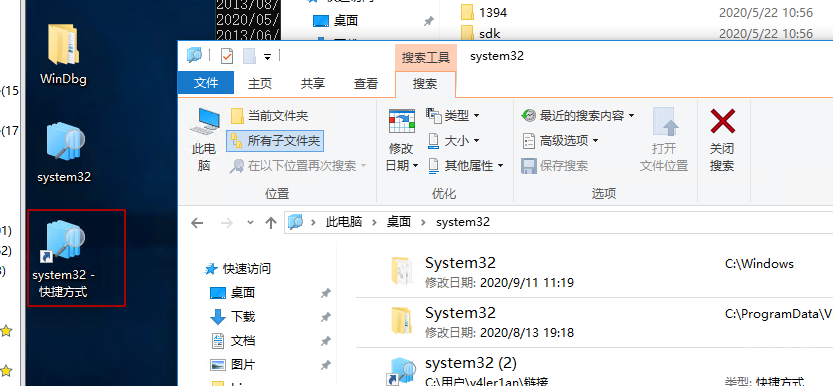This screenshot has width=833, height=386.
Task: Click 桌面 in address breadcrumb
Action: point(398,222)
